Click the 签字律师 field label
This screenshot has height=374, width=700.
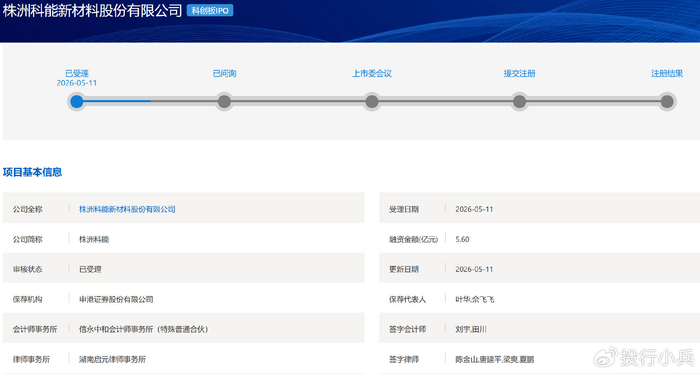click(404, 359)
